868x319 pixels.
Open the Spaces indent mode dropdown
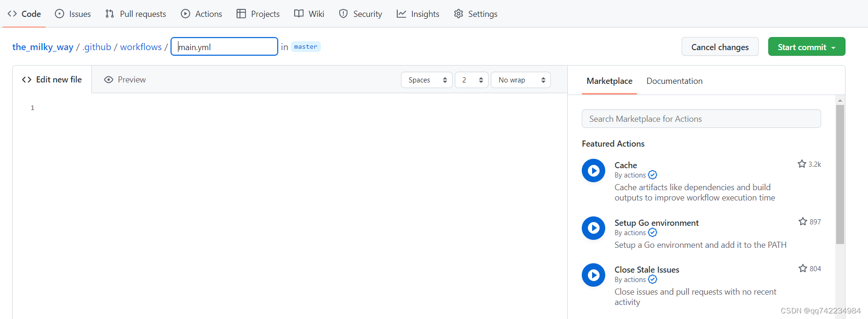426,80
